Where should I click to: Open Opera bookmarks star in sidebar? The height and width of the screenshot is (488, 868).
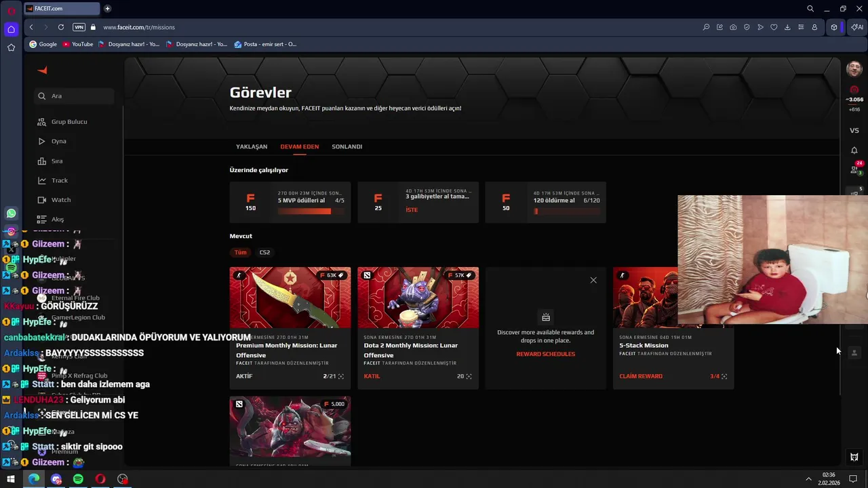(11, 47)
